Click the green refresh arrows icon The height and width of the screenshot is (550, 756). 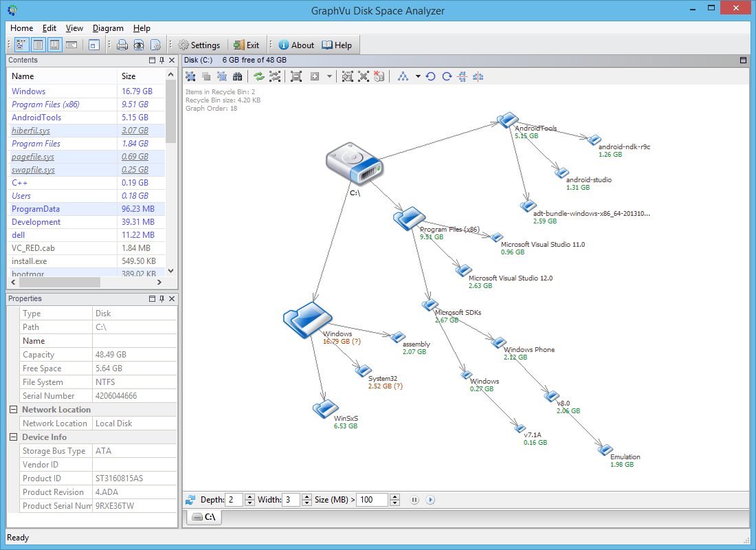pyautogui.click(x=259, y=76)
